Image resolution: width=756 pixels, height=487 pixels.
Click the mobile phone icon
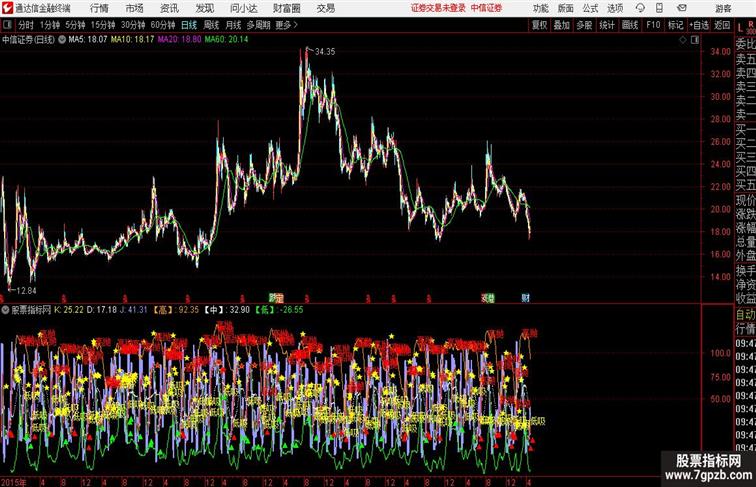click(x=659, y=8)
